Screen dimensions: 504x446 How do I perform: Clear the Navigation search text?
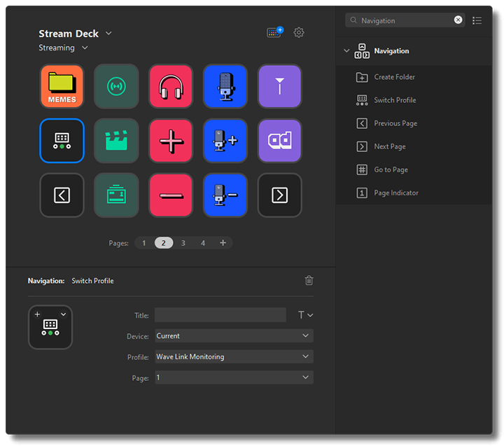pos(458,20)
